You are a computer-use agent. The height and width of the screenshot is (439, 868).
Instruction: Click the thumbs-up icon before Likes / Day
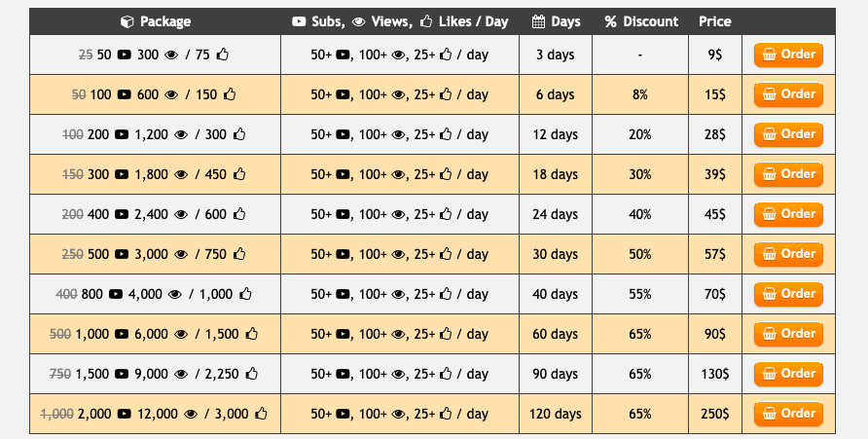coord(425,21)
